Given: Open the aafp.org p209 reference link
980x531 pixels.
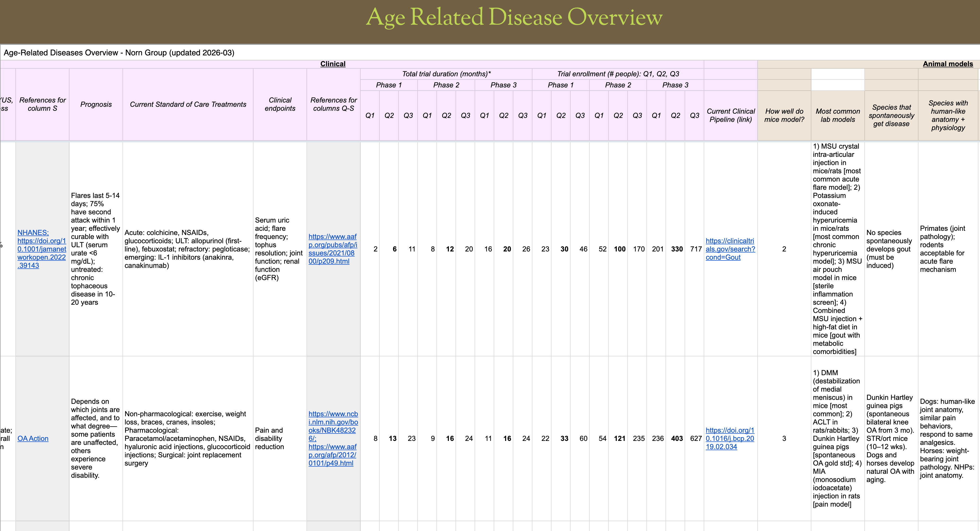Looking at the screenshot, I should click(x=332, y=249).
